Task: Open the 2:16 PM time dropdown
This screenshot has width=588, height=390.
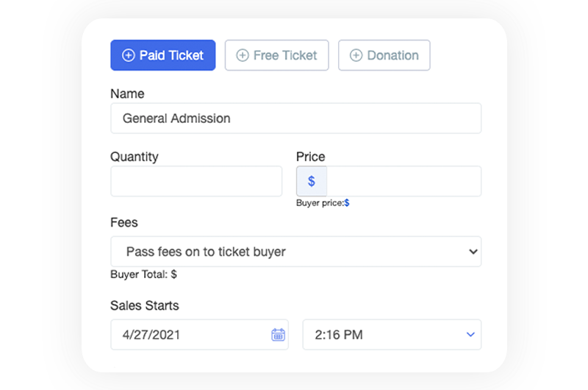Action: (x=392, y=335)
